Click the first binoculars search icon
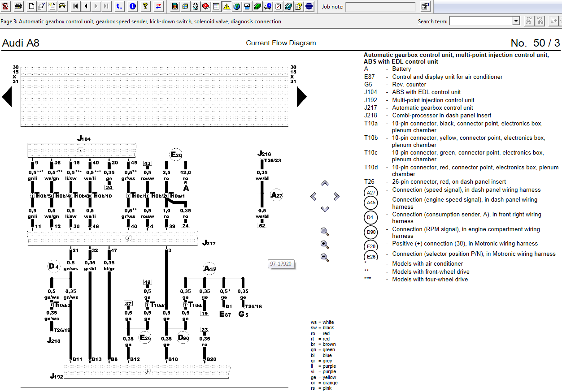 point(529,21)
